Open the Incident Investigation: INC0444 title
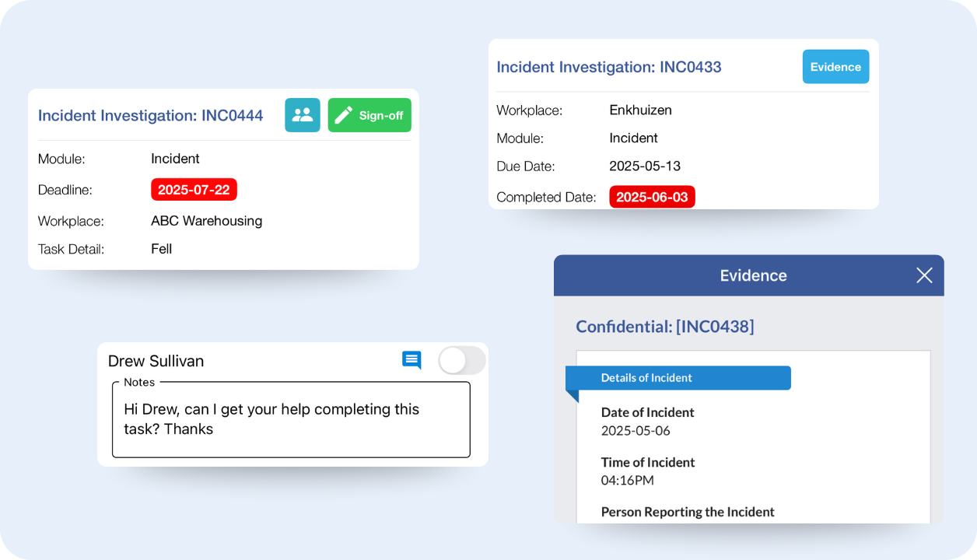The width and height of the screenshot is (977, 560). point(151,116)
